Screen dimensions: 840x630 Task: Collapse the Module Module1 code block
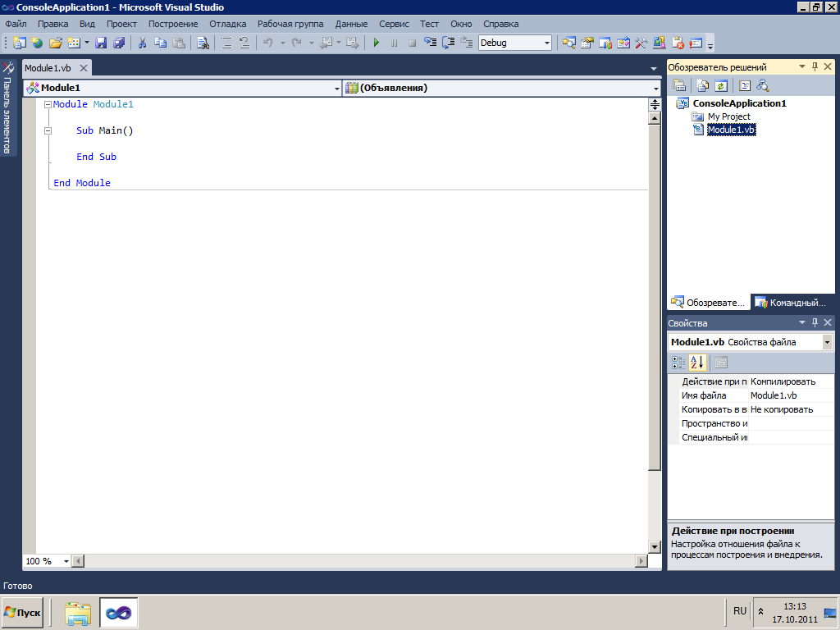(x=48, y=105)
